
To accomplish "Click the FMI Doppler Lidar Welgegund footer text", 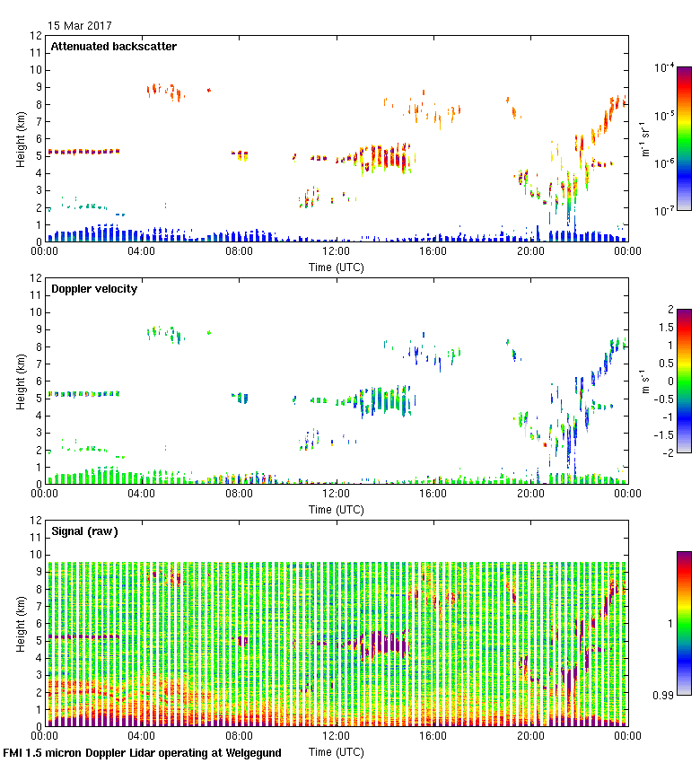I will 142,753.
